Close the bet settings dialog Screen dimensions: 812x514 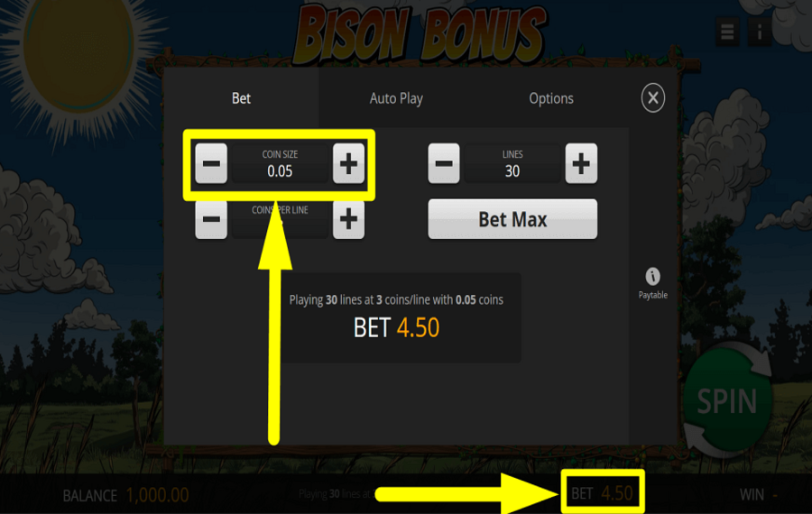click(x=653, y=97)
